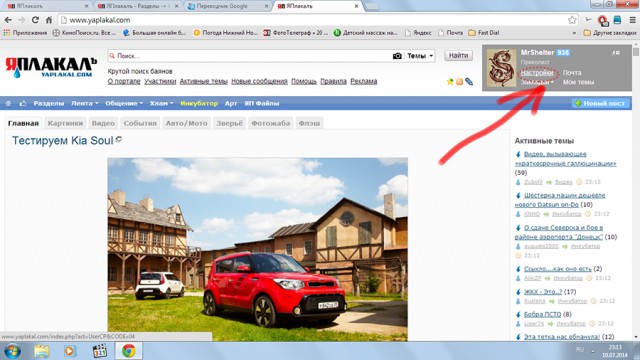The image size is (640, 360).
Task: Click the browser Home icon
Action: (49, 20)
